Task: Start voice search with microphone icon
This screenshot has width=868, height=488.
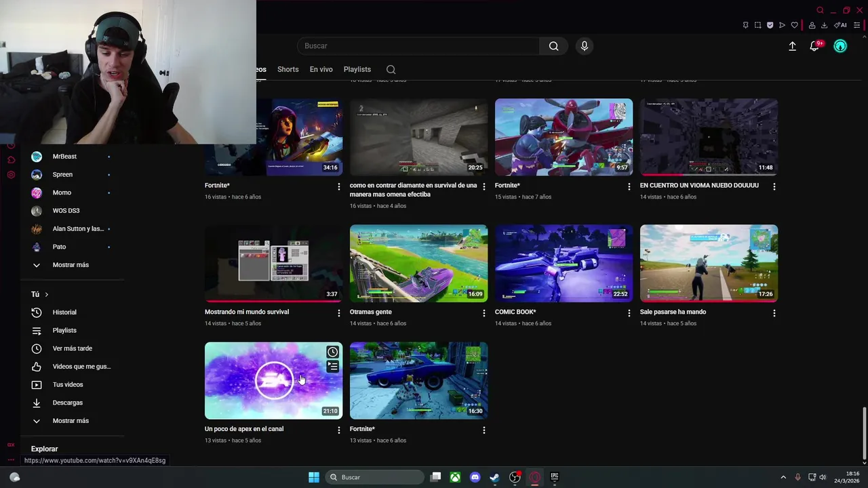Action: (x=585, y=46)
